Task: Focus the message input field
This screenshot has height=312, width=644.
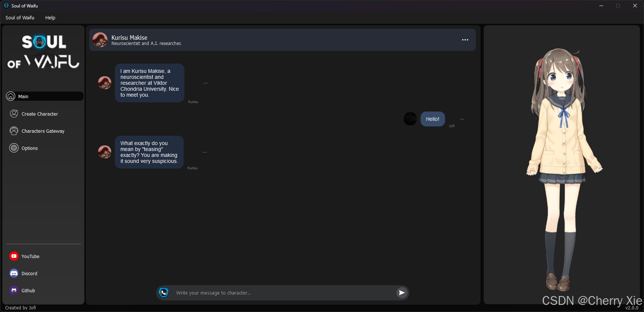Action: tap(283, 293)
